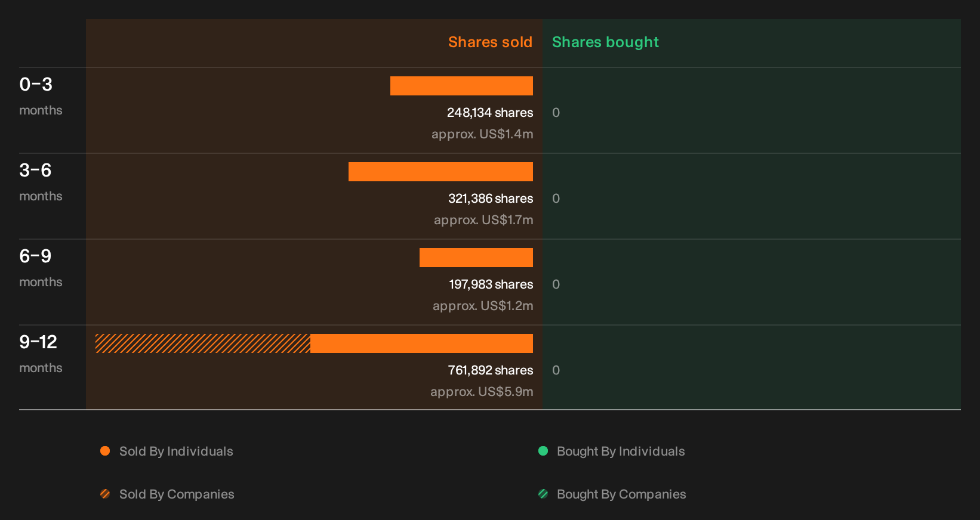Viewport: 980px width, 520px height.
Task: Select the '321,386 shares' value
Action: 491,199
